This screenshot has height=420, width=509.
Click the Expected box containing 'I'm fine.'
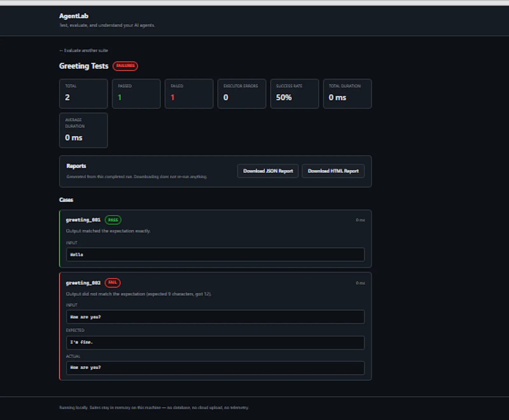[x=215, y=343]
